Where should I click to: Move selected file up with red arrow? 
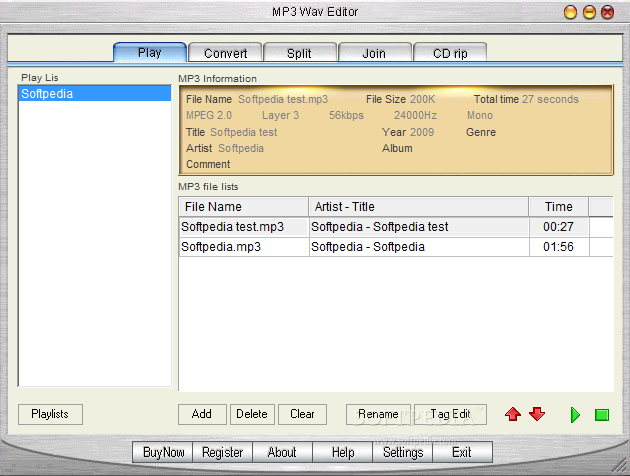(513, 414)
